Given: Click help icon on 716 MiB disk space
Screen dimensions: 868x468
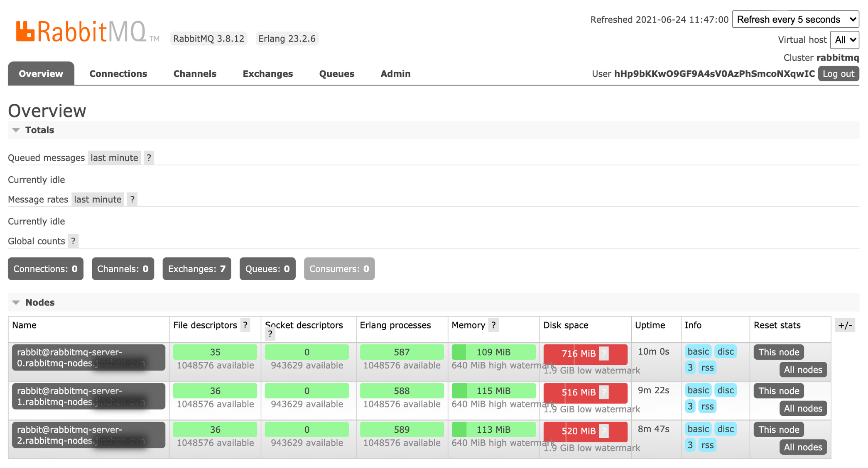Looking at the screenshot, I should (x=604, y=353).
